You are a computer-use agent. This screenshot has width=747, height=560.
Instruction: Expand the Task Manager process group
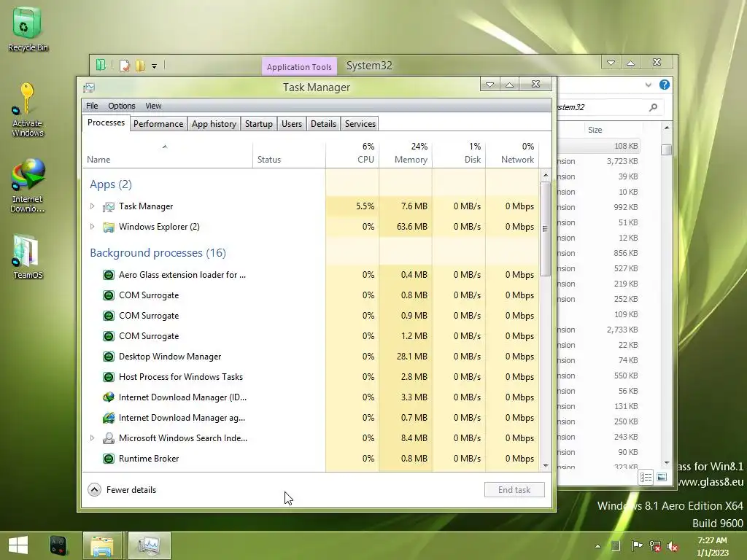93,206
